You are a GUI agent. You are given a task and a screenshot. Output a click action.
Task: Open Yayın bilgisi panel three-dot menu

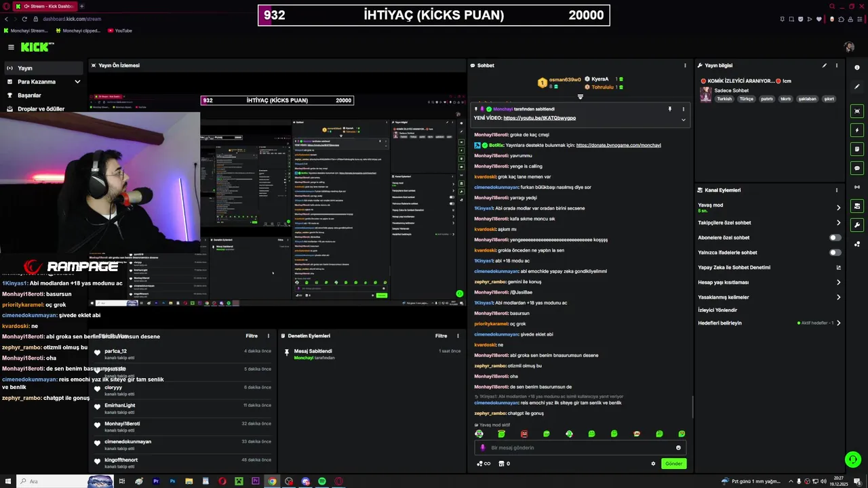coord(837,66)
